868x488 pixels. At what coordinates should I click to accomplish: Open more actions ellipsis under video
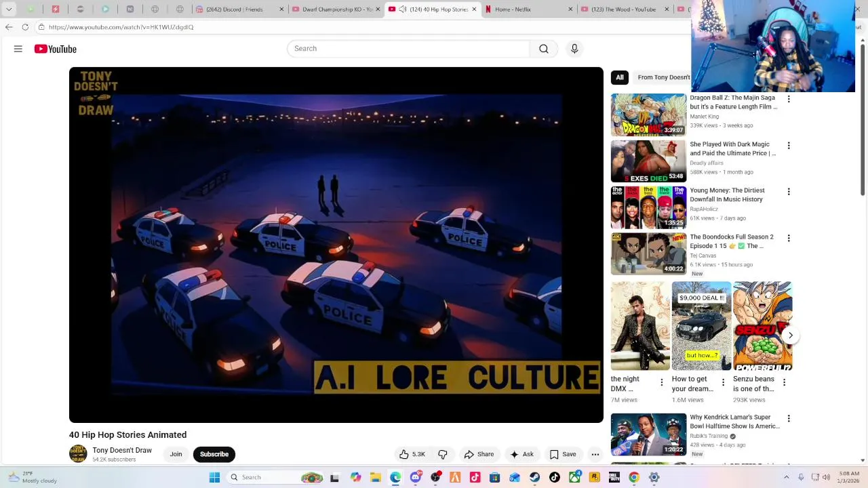coord(595,454)
